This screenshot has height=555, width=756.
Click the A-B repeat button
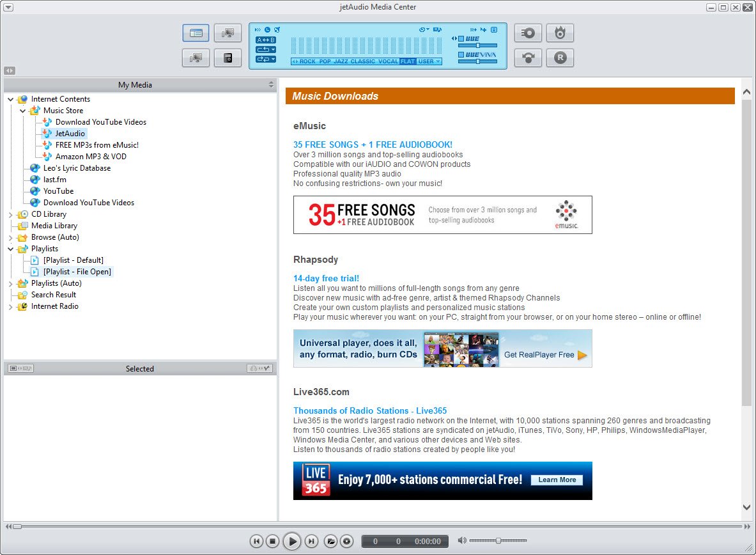(x=266, y=40)
